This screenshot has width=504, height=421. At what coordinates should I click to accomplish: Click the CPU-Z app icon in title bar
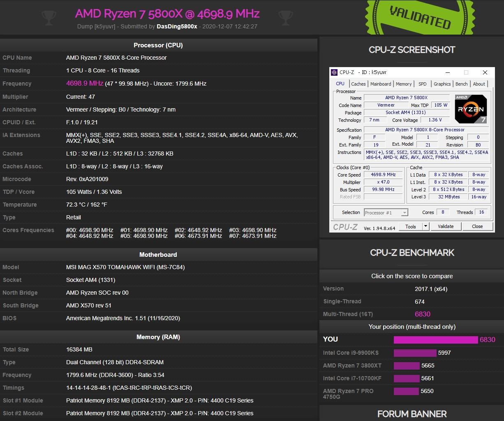tap(334, 72)
